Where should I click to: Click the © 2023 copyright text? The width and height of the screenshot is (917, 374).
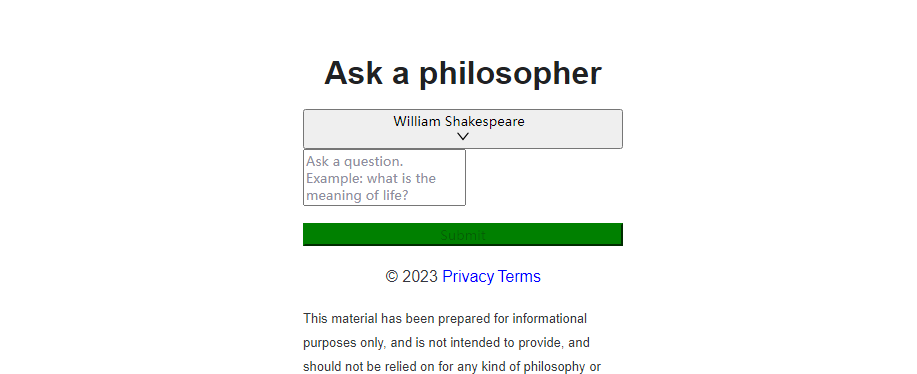(x=411, y=276)
